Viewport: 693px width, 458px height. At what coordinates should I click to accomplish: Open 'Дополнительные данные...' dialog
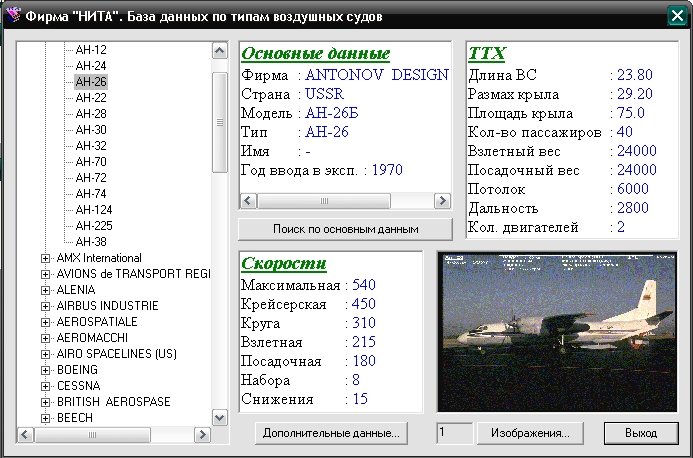(x=331, y=433)
